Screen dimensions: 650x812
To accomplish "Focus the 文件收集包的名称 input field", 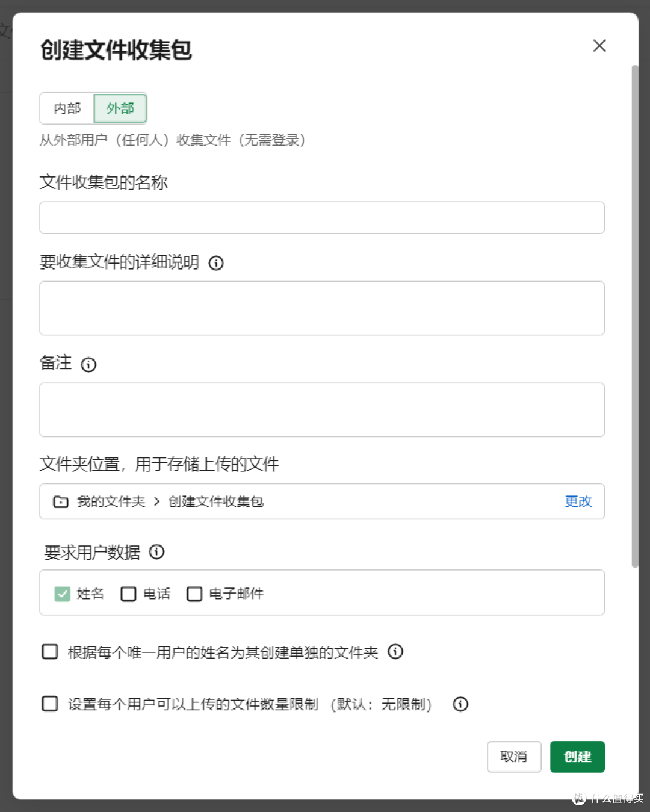I will click(x=322, y=217).
